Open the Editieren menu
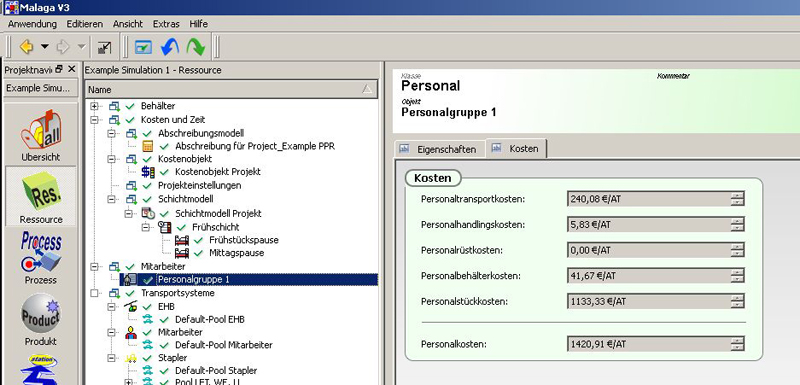The width and height of the screenshot is (800, 385). click(x=85, y=24)
